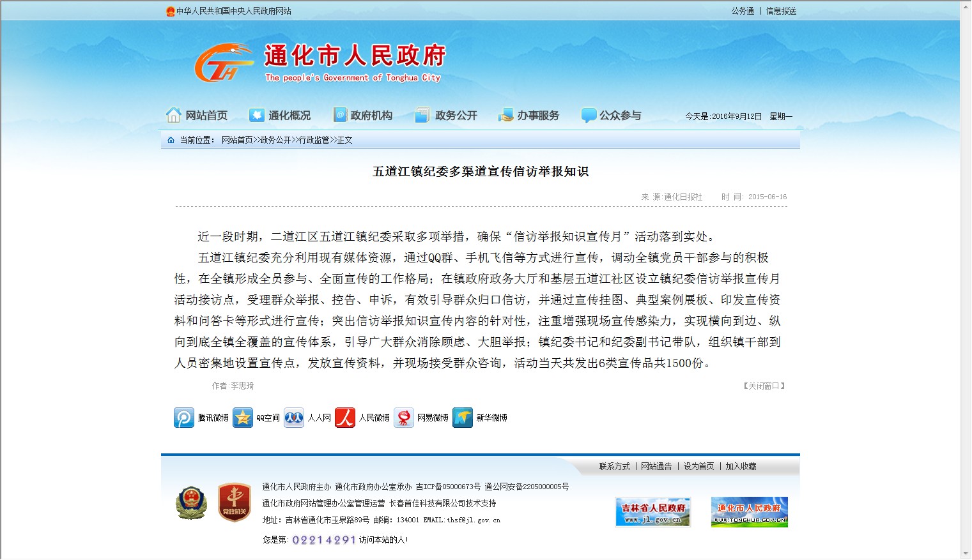Image resolution: width=972 pixels, height=560 pixels.
Task: Share article using 人民微博 icon
Action: coord(345,418)
